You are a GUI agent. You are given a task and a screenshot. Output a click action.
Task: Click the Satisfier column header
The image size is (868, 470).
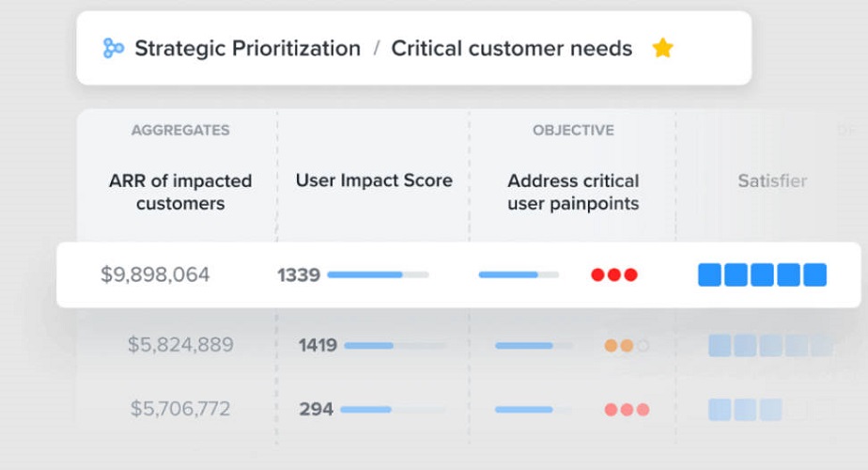click(x=771, y=180)
